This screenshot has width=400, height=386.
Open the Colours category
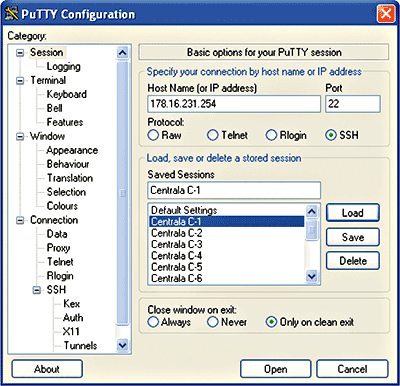[x=62, y=206]
